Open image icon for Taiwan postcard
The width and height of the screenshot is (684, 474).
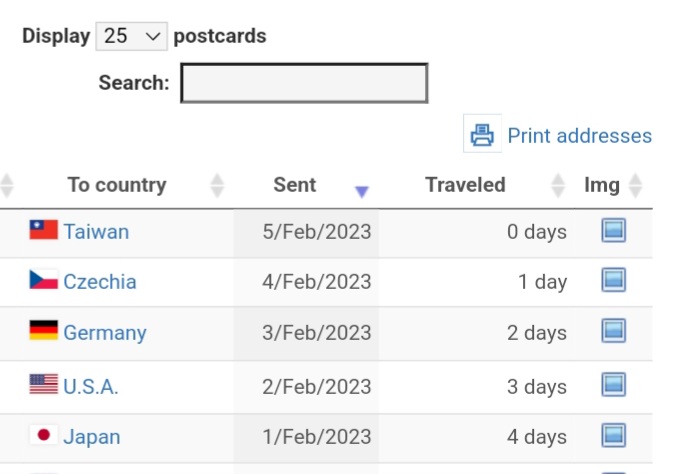(x=613, y=230)
